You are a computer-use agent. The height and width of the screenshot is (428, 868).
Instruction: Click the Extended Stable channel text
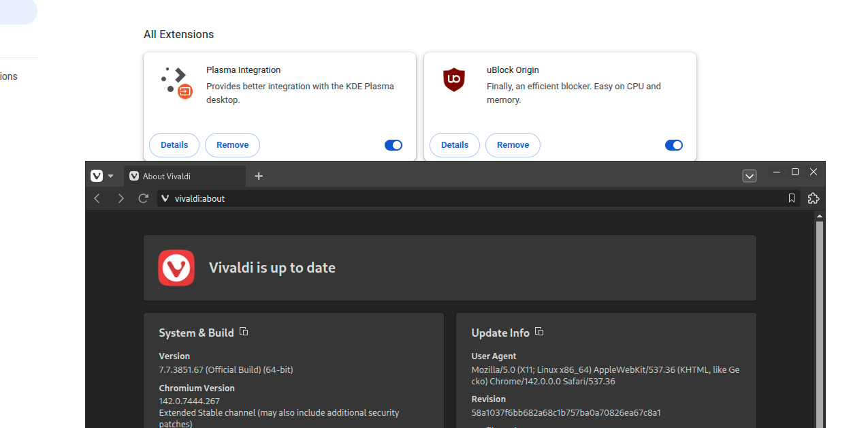279,418
